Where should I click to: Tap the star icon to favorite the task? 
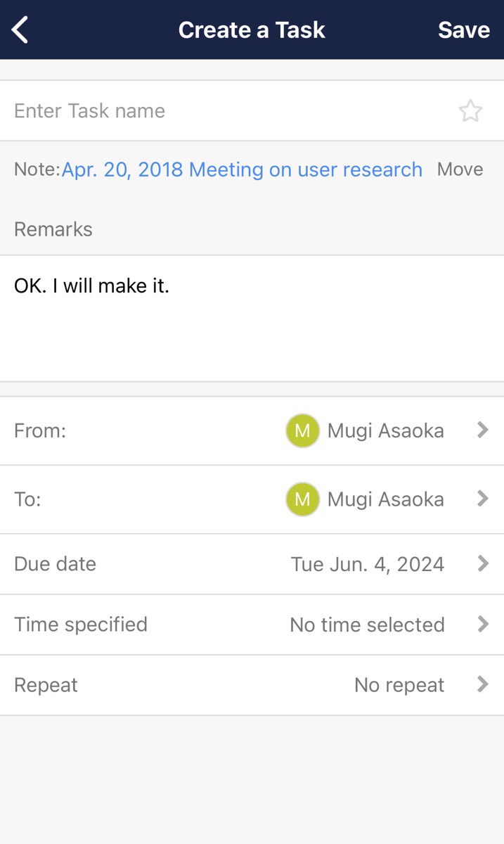(471, 110)
